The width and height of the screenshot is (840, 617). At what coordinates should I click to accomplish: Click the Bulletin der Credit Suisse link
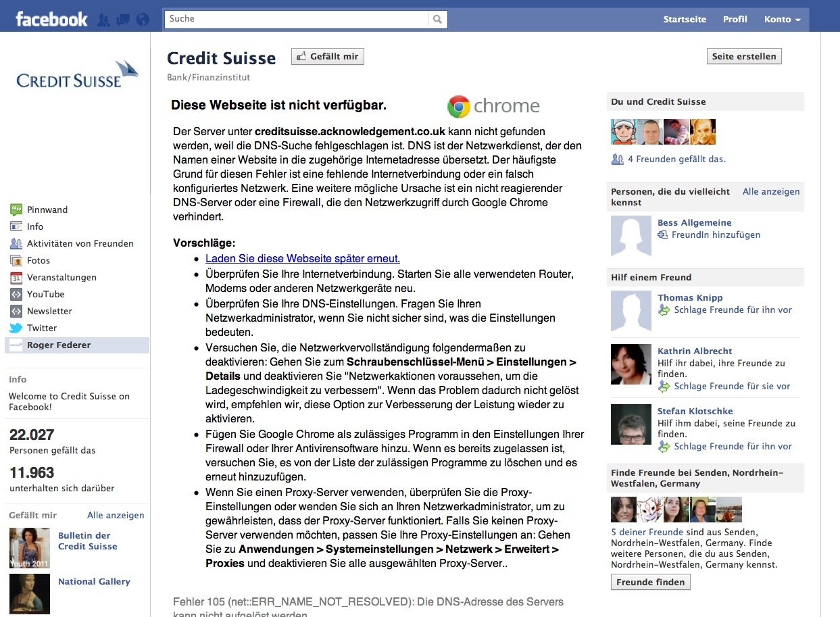click(x=88, y=541)
